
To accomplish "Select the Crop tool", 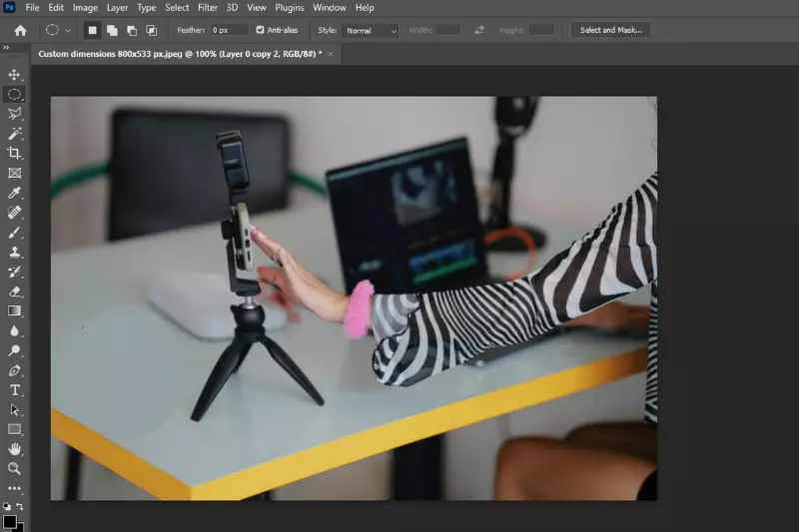I will pyautogui.click(x=14, y=154).
